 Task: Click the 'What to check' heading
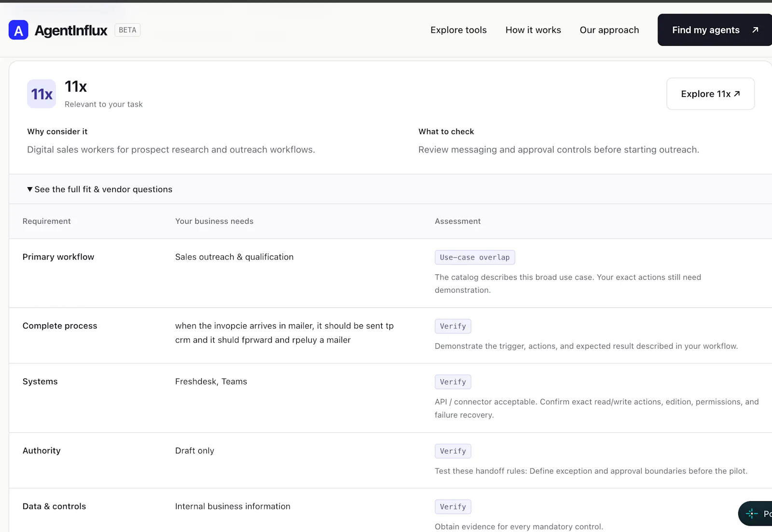pos(446,132)
